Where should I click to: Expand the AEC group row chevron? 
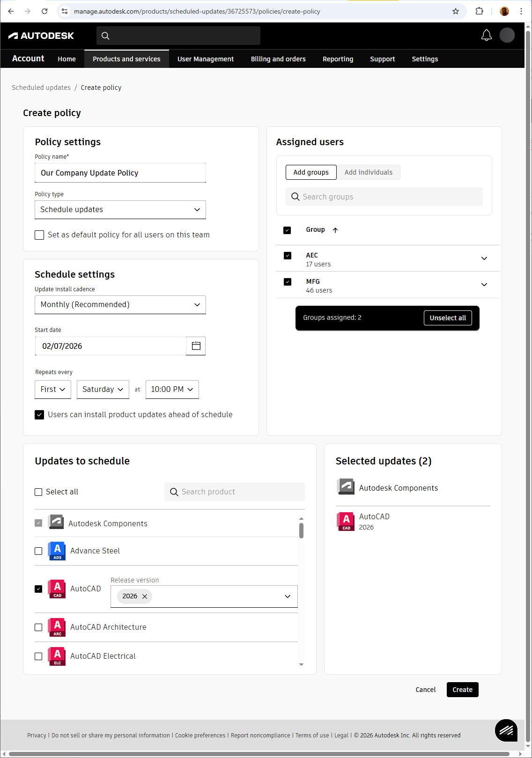click(484, 258)
